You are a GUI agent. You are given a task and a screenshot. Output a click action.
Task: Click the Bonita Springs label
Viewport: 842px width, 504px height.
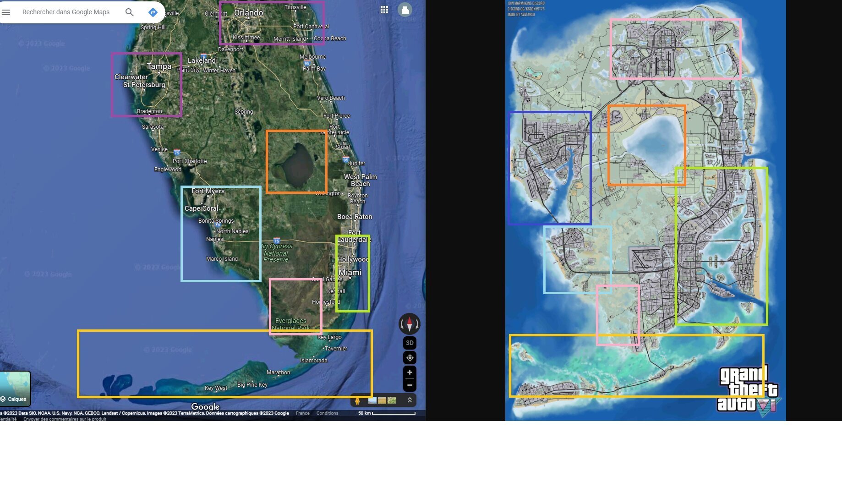(x=216, y=221)
